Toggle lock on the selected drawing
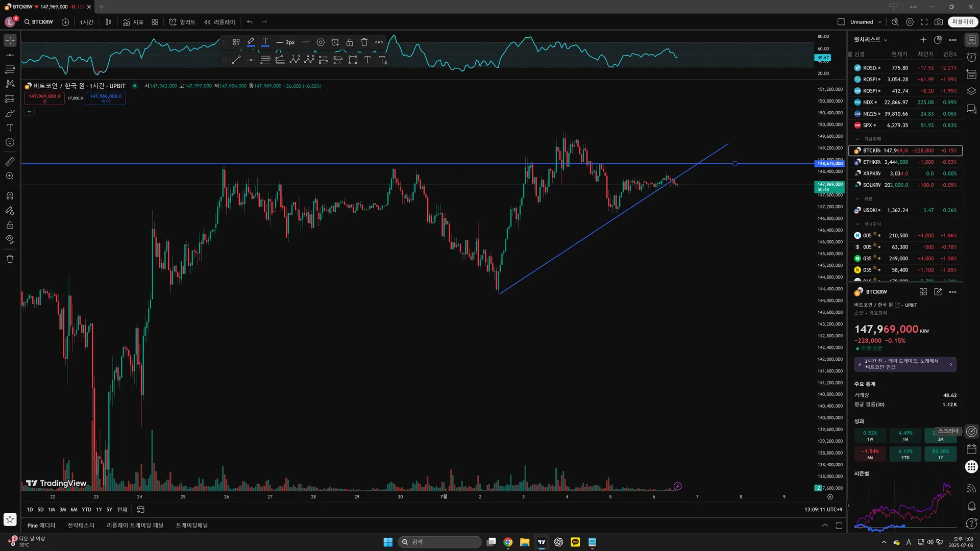The height and width of the screenshot is (551, 980). [x=350, y=42]
